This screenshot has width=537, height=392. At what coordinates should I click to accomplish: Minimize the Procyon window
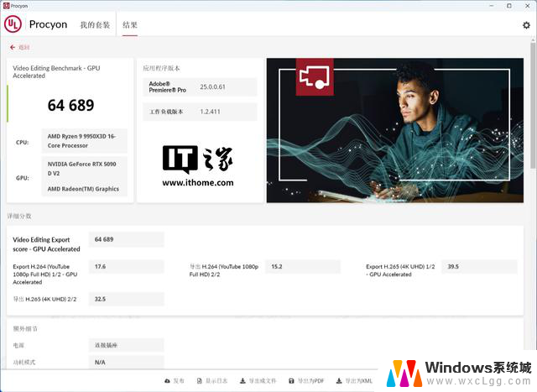tap(492, 6)
